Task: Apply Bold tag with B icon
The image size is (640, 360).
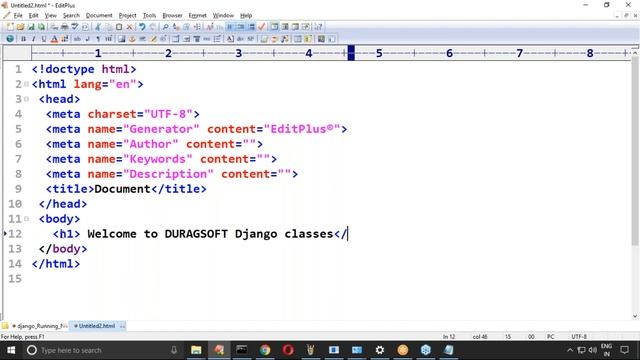Action: coord(23,39)
